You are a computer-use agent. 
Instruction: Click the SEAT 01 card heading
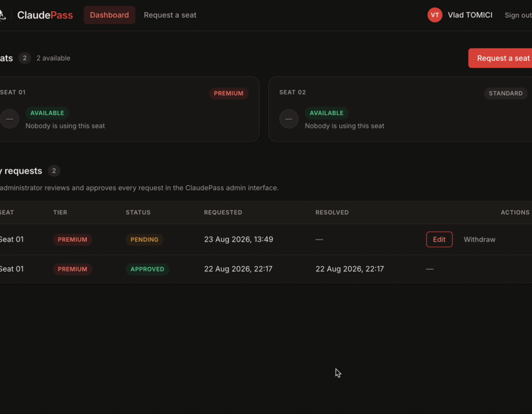[13, 92]
